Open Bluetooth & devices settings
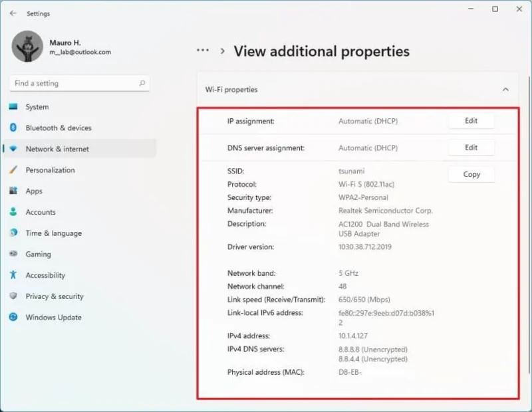The height and width of the screenshot is (412, 532). click(80, 128)
